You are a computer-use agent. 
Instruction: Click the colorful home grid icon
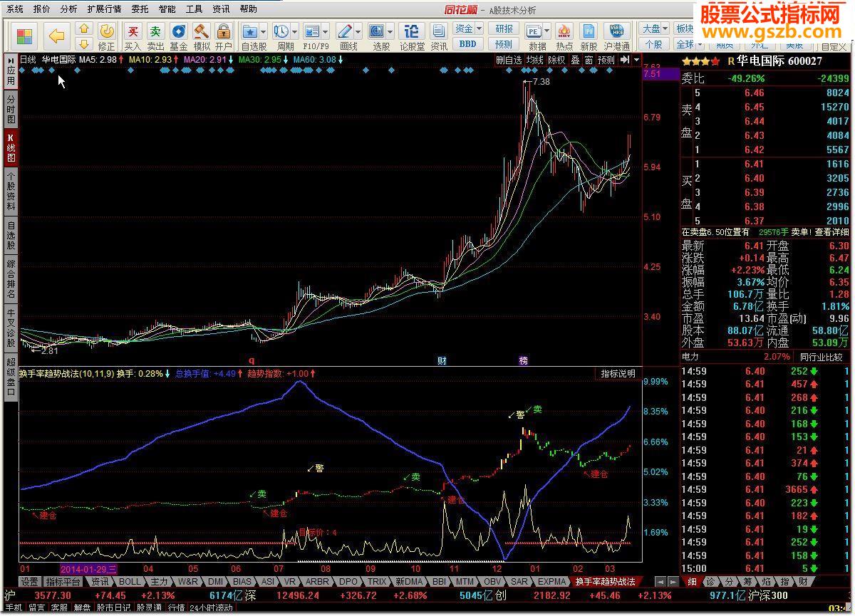tap(24, 36)
